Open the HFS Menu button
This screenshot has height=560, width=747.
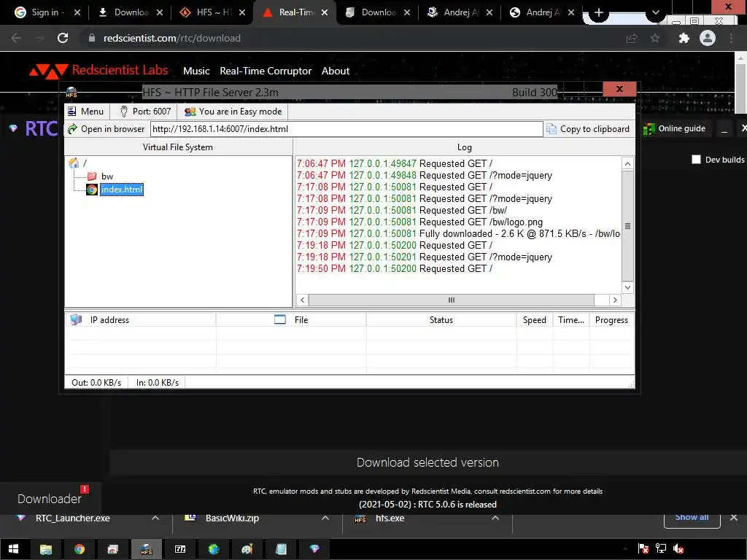(x=87, y=112)
